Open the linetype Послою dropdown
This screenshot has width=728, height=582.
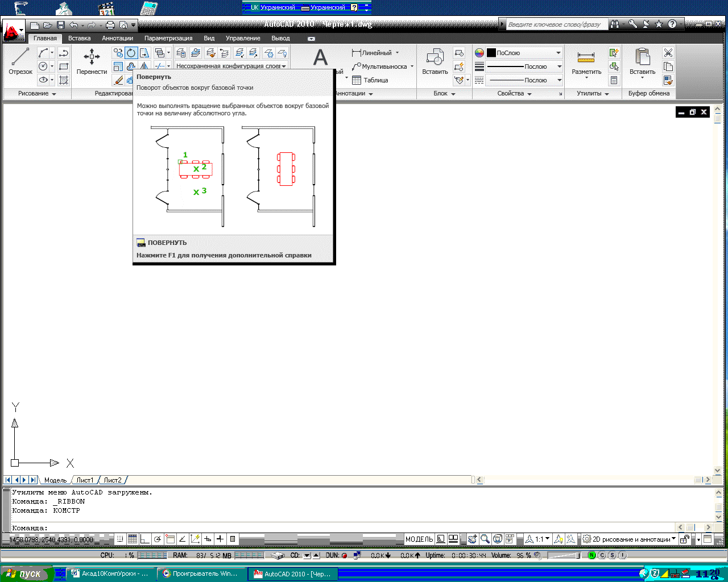(524, 80)
